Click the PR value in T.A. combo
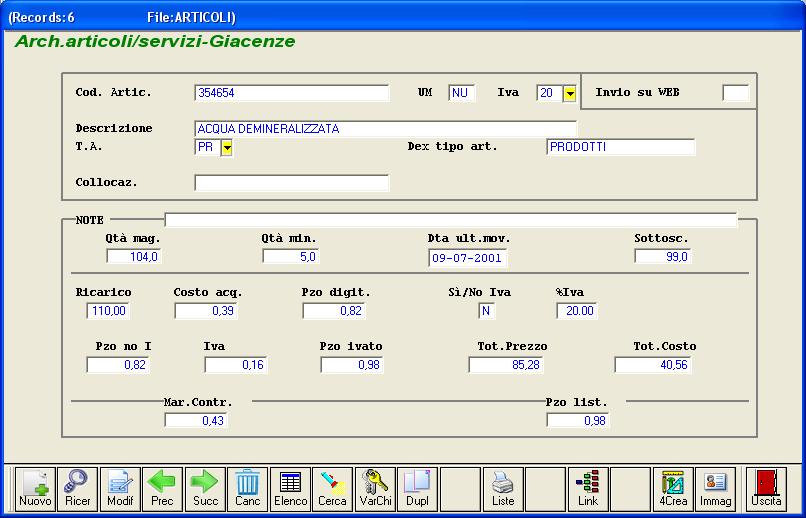This screenshot has height=518, width=806. click(x=208, y=147)
